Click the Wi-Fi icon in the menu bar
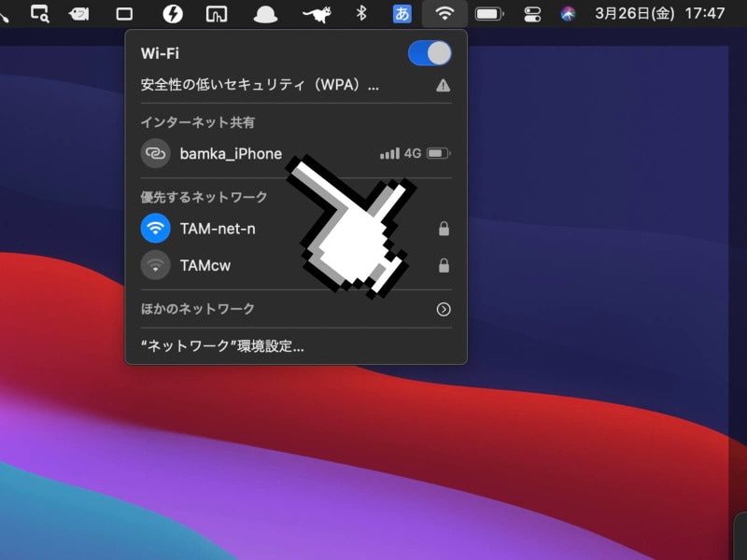The height and width of the screenshot is (560, 747). [x=445, y=13]
